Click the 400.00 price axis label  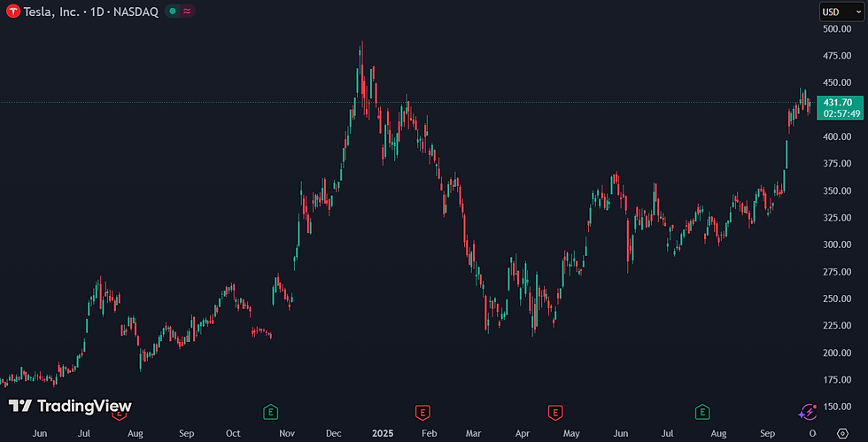pyautogui.click(x=837, y=136)
